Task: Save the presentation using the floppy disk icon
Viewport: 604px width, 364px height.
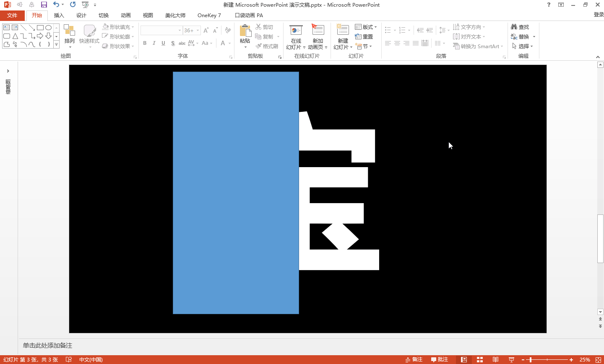Action: point(44,5)
